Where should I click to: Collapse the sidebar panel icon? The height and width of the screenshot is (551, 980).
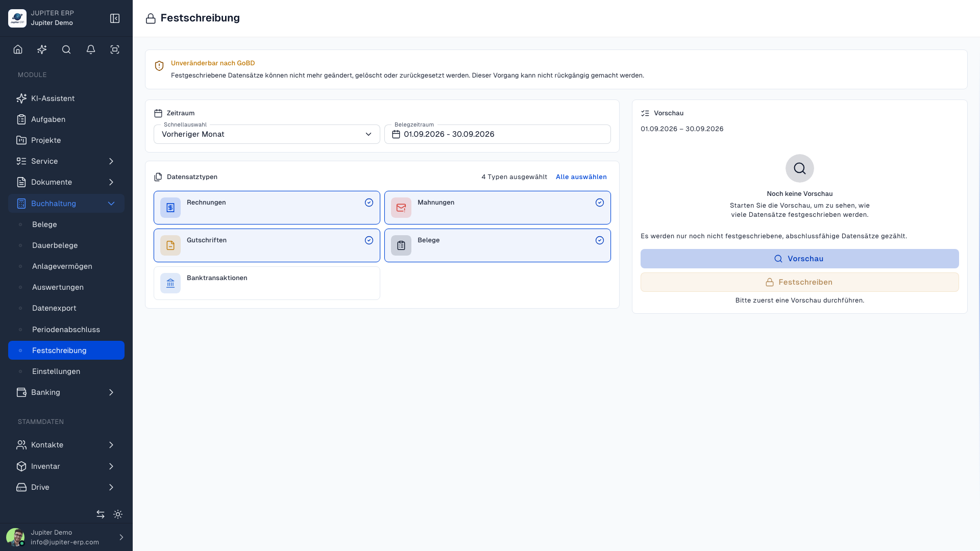pyautogui.click(x=115, y=18)
